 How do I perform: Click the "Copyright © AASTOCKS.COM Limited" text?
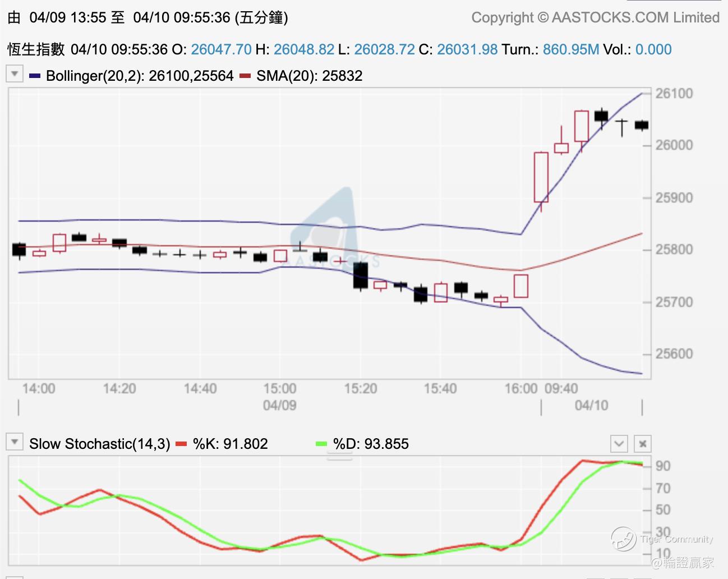pyautogui.click(x=596, y=17)
